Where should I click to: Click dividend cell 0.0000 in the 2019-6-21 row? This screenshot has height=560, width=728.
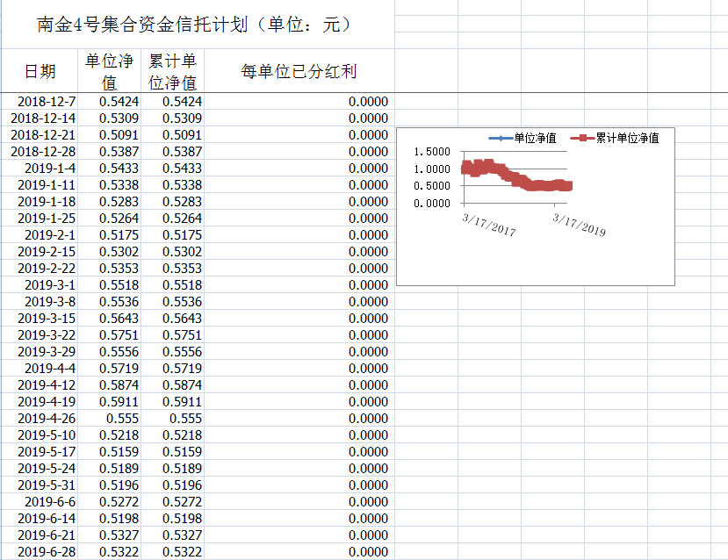pyautogui.click(x=299, y=535)
